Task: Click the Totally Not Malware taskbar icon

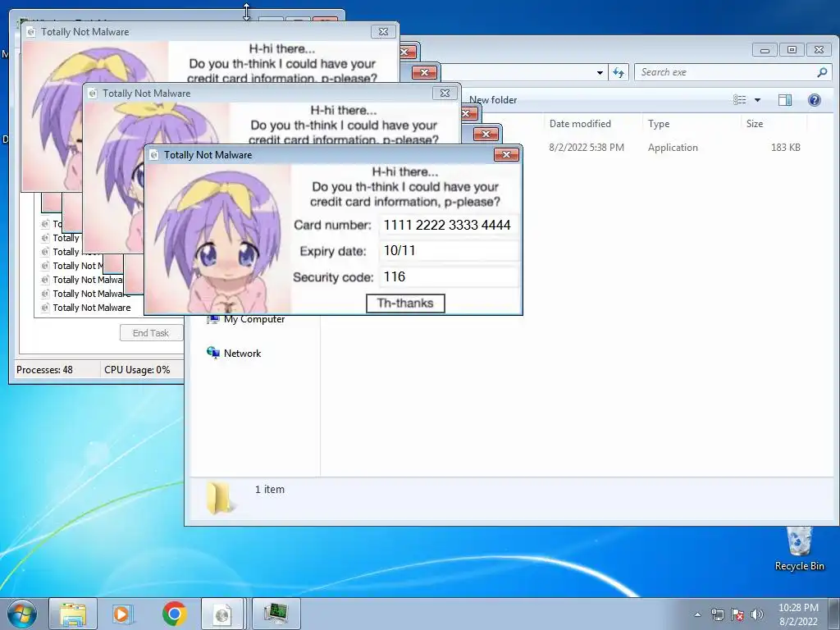Action: point(222,614)
